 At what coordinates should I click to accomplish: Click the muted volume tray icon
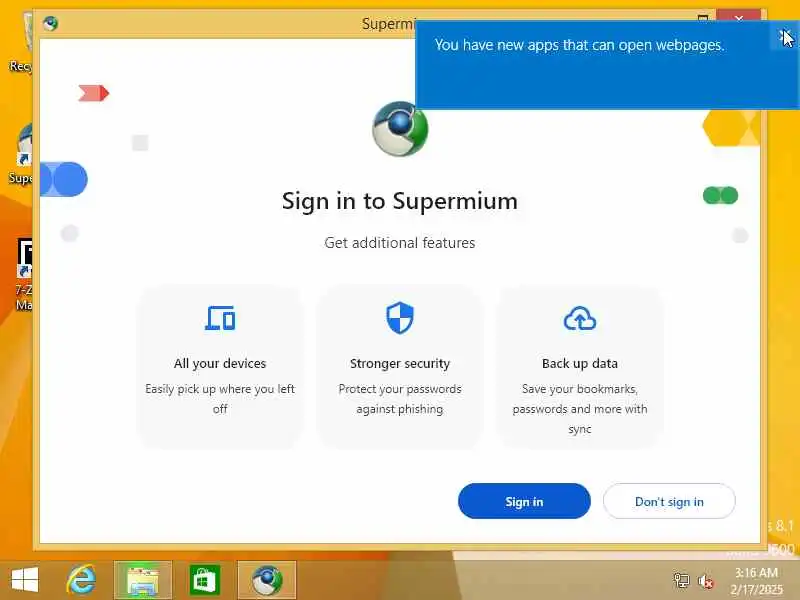pos(706,581)
